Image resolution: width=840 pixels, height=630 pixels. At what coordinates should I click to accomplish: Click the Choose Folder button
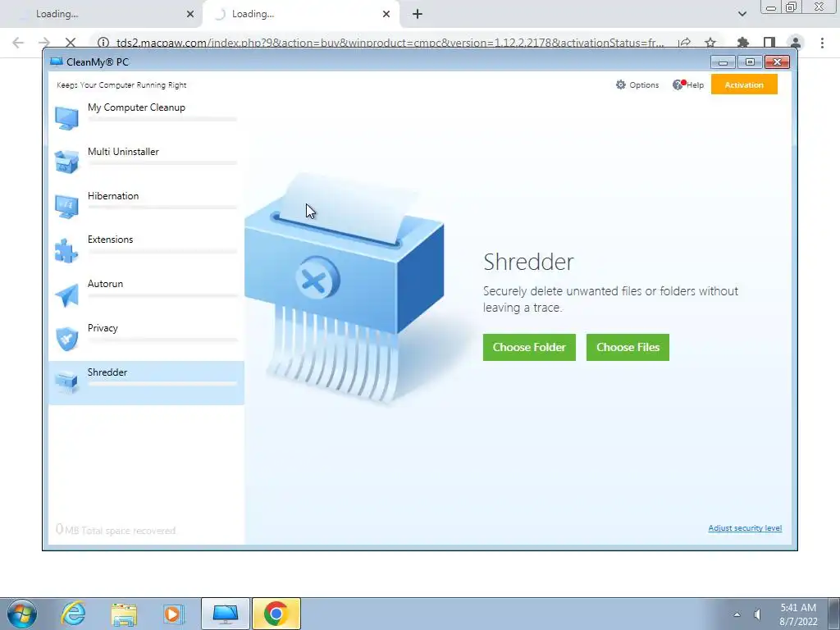coord(529,347)
